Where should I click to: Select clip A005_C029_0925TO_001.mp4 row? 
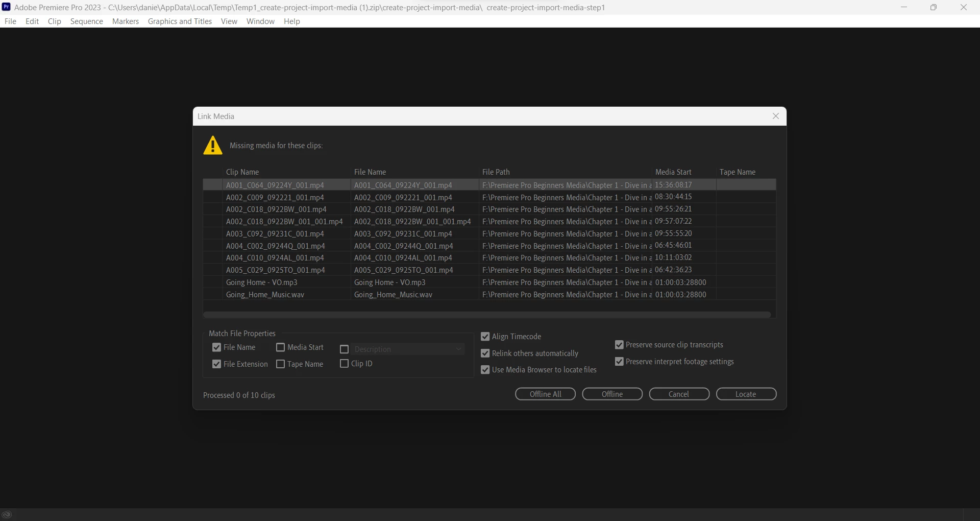489,270
